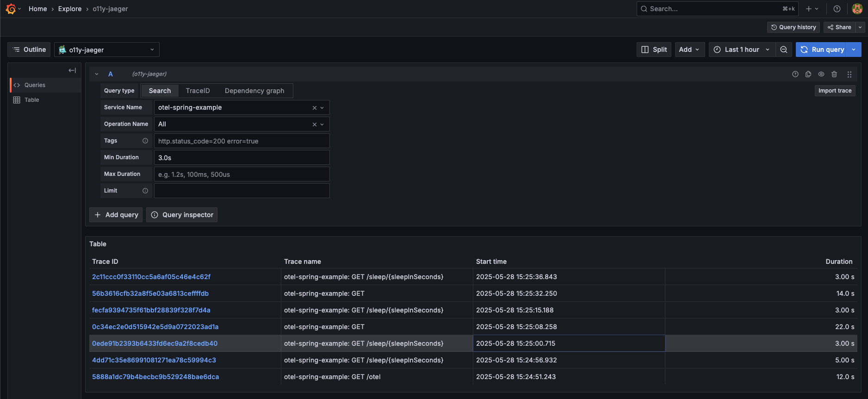Sort by Duration column header
868x399 pixels.
pyautogui.click(x=839, y=262)
